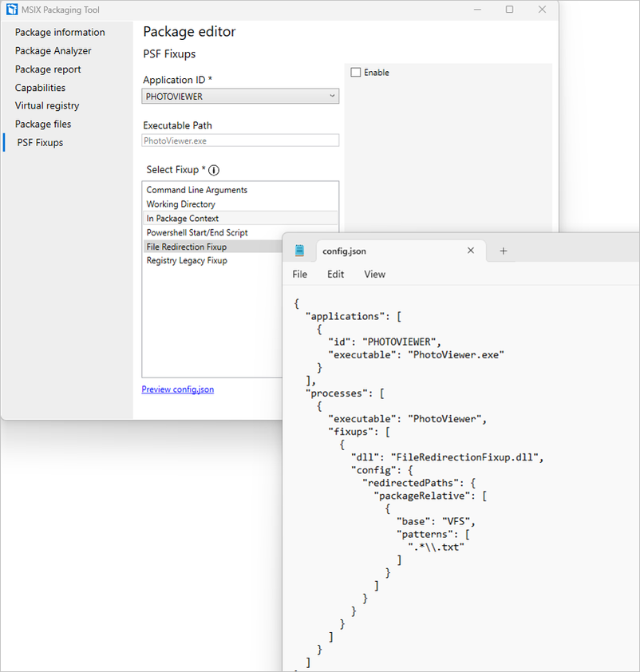Select In Package Context fixup

[240, 218]
